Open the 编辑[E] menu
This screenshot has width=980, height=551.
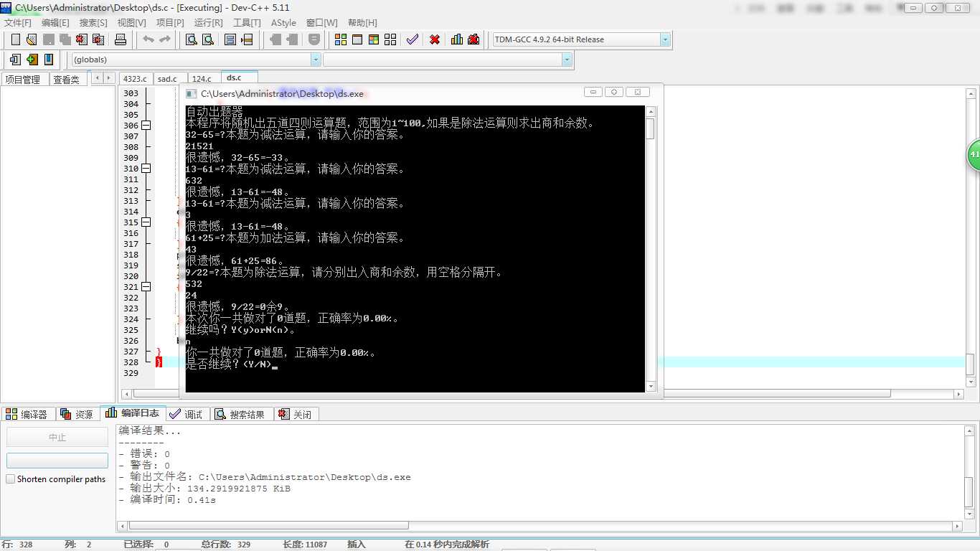click(x=55, y=23)
